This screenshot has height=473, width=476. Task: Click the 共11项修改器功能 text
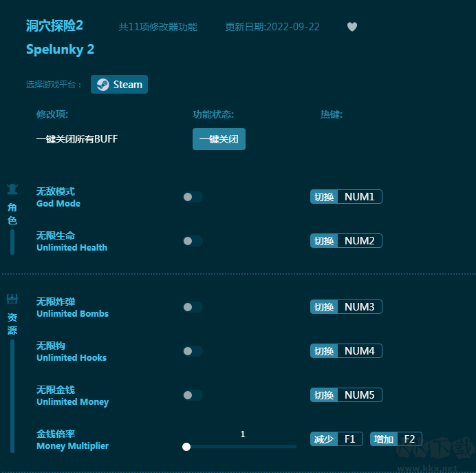pyautogui.click(x=158, y=27)
